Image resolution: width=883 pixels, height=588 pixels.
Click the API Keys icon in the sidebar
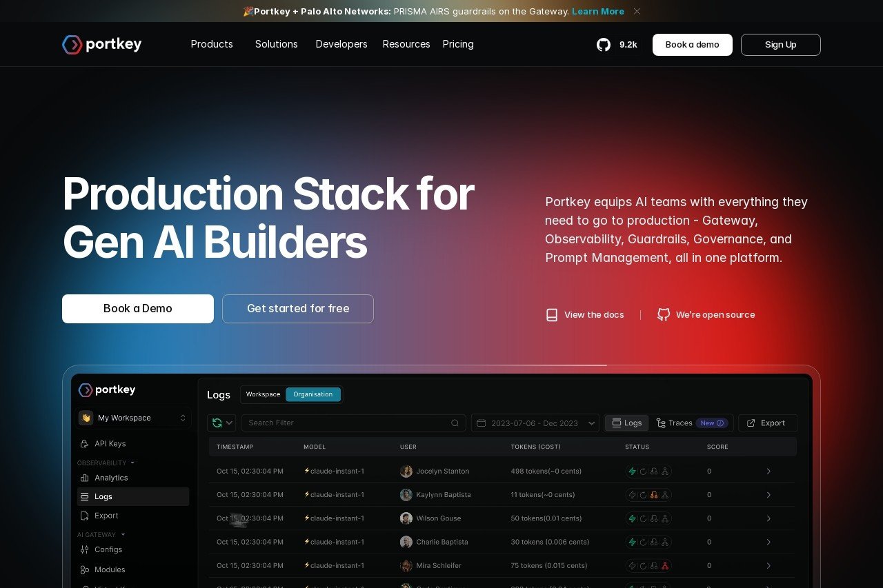coord(85,444)
